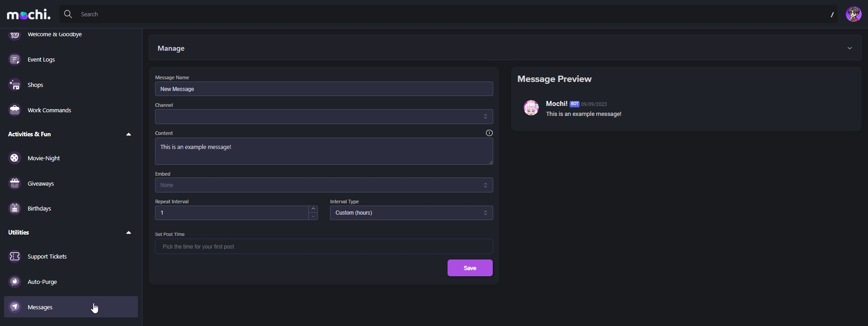868x326 pixels.
Task: Collapse the Activities & Fun section
Action: click(128, 134)
